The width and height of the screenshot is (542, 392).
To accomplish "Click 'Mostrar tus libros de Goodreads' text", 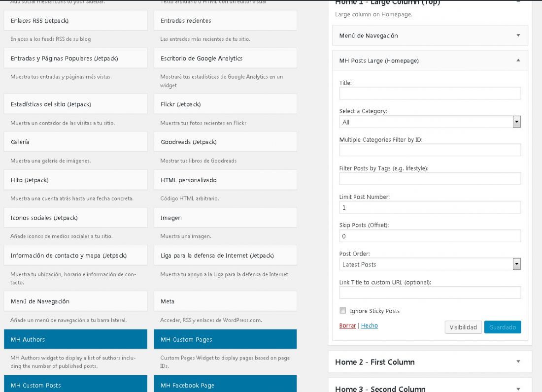I will coord(199,161).
